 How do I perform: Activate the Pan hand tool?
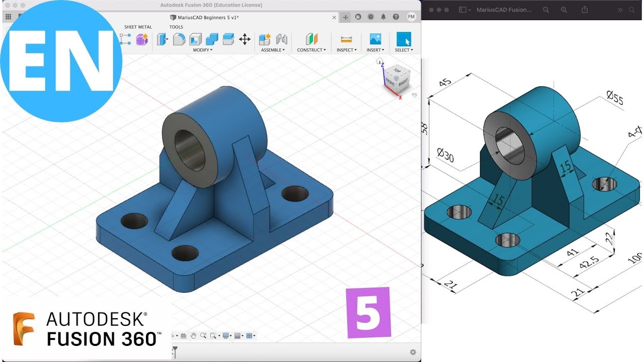click(193, 335)
